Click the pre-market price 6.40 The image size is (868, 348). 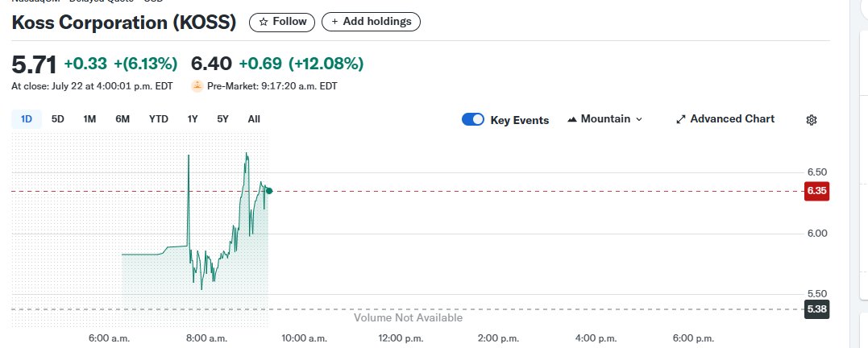[211, 64]
